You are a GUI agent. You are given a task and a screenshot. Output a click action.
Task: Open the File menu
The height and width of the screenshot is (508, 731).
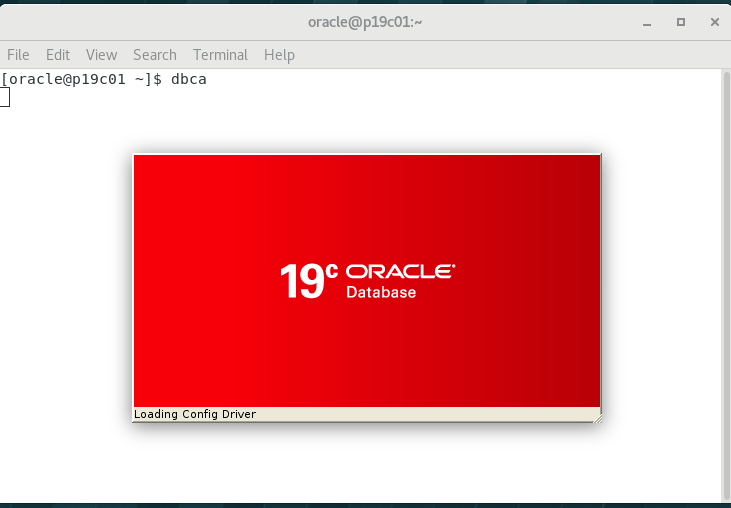18,55
